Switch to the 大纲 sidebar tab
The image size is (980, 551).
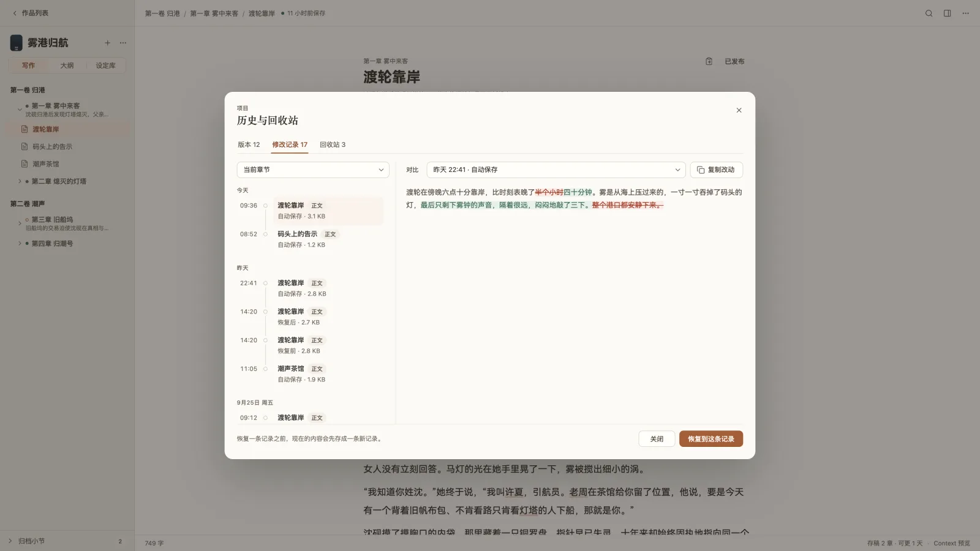(67, 66)
